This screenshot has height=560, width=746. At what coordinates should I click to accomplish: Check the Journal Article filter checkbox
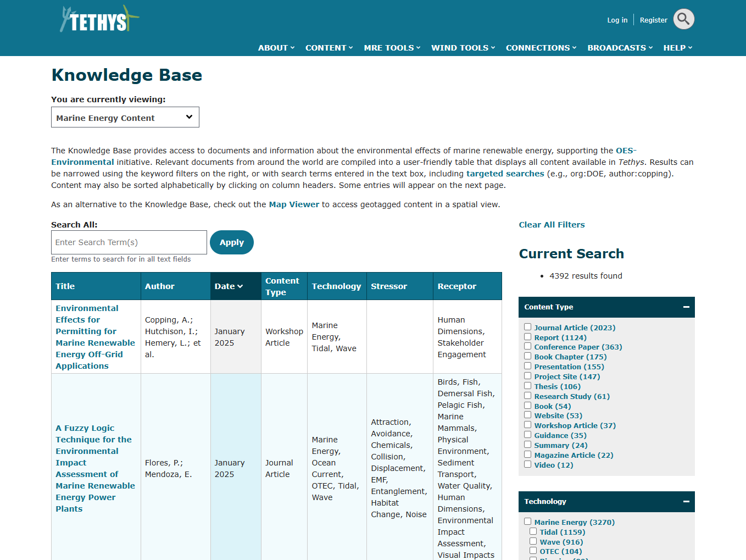pos(527,327)
